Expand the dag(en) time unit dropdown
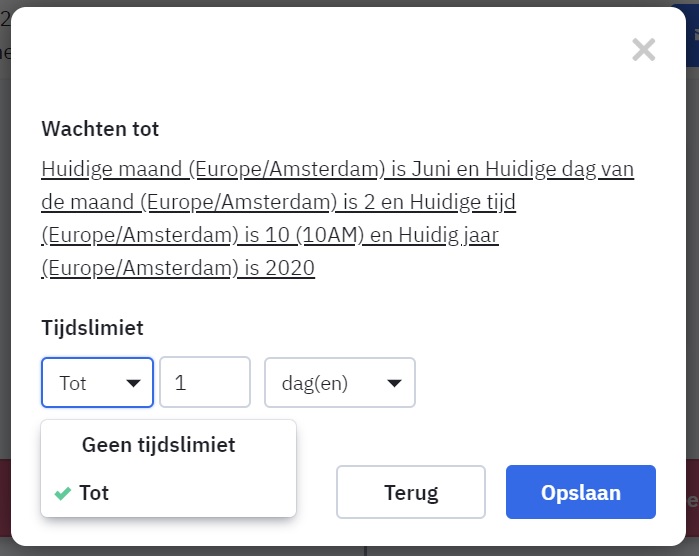 point(339,383)
